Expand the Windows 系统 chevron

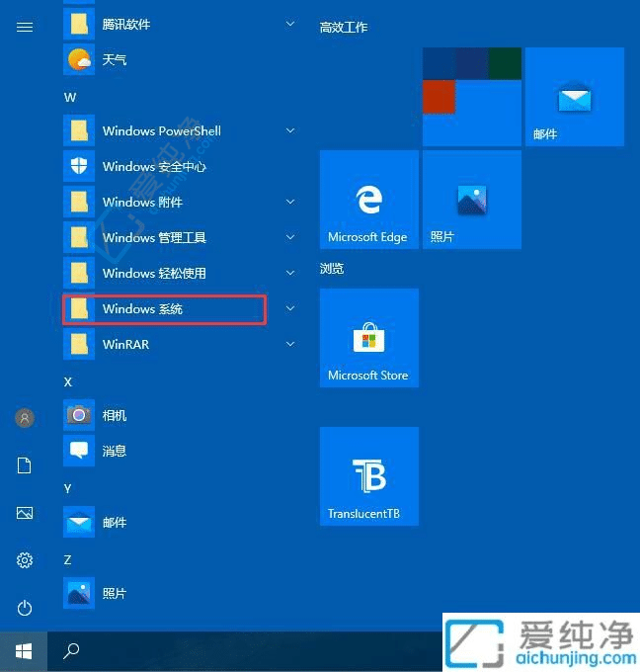coord(290,308)
